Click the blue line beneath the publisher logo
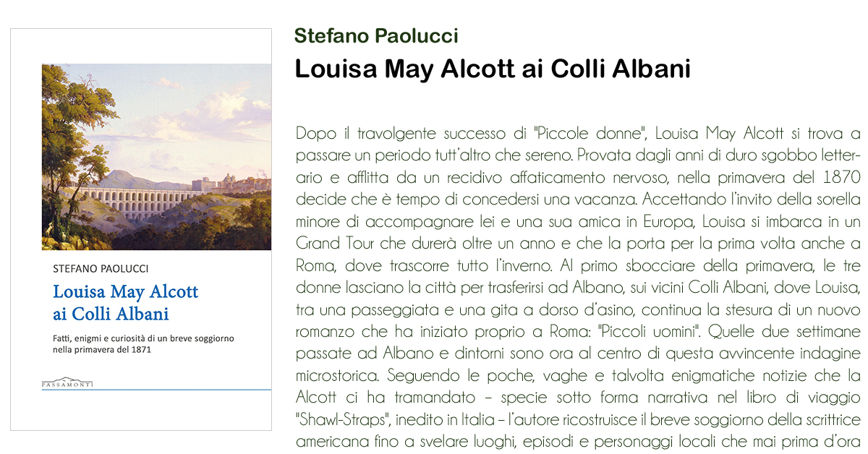Viewport: 868px width, 454px height. 156,390
